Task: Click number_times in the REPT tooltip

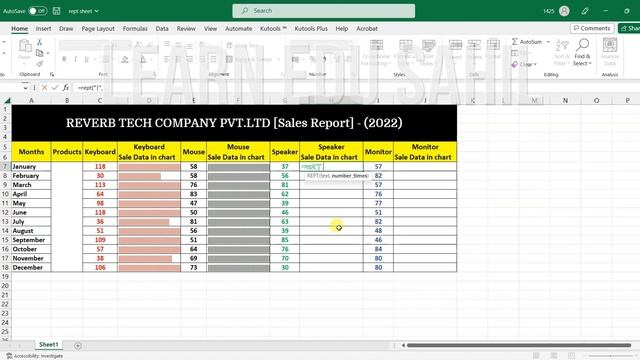Action: tap(350, 176)
